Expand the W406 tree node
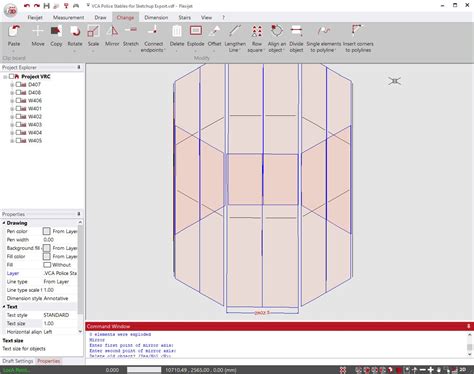 point(12,101)
